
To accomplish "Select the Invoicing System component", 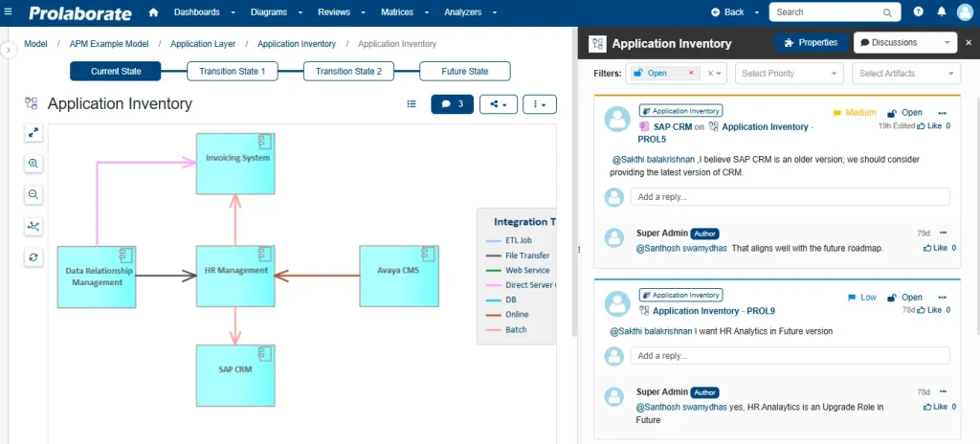I will [235, 164].
